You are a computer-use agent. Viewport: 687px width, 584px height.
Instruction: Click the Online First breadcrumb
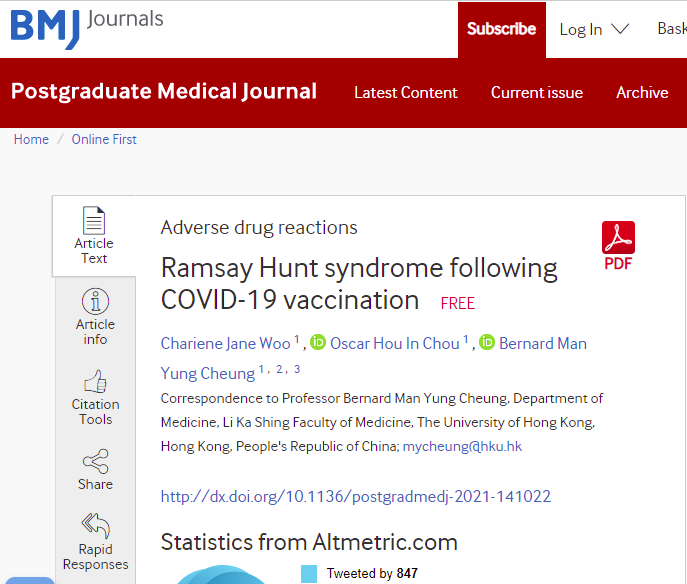(x=104, y=139)
